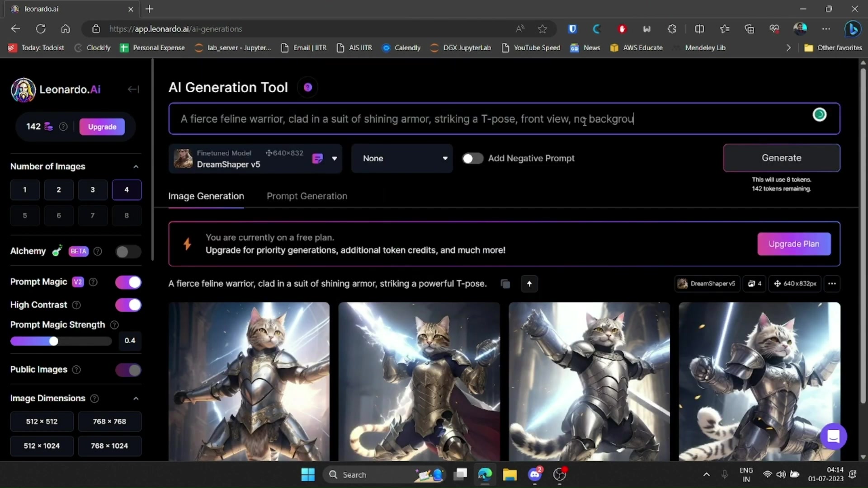This screenshot has height=488, width=868.
Task: Turn on Add Negative Prompt
Action: [472, 158]
